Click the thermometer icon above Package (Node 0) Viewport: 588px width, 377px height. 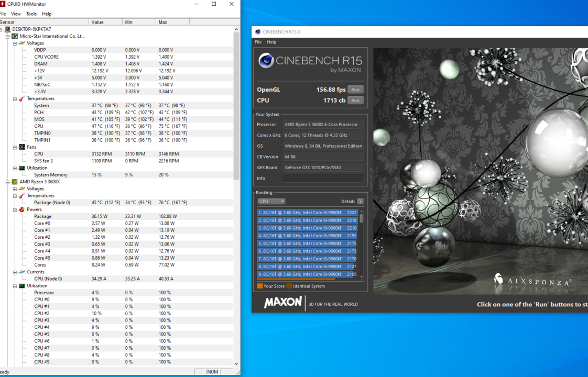pyautogui.click(x=22, y=196)
